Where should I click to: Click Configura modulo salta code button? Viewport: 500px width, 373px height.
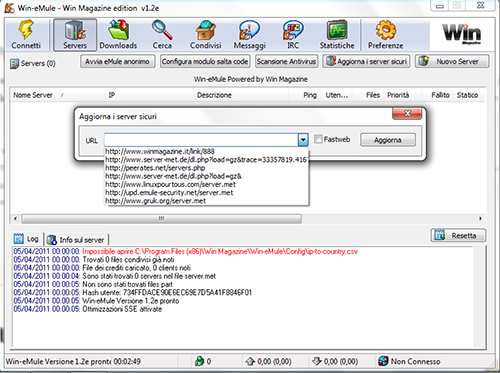205,62
